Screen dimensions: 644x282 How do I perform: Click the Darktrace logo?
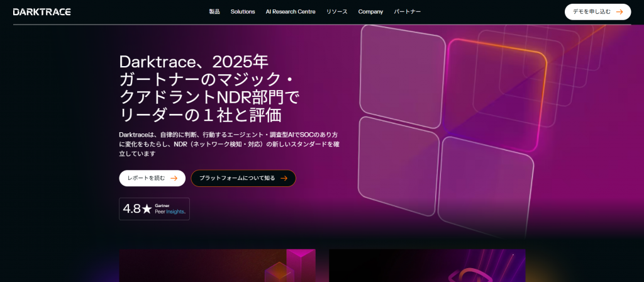(x=42, y=12)
